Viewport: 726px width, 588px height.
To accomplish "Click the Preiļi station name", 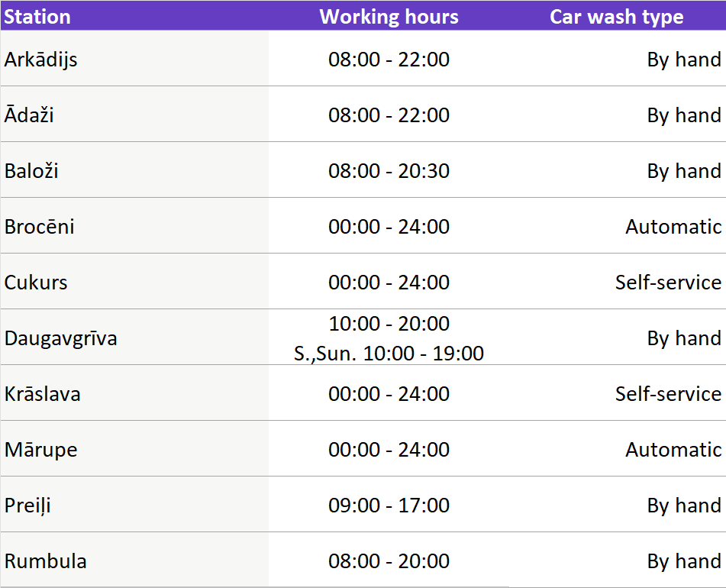I will pyautogui.click(x=27, y=506).
